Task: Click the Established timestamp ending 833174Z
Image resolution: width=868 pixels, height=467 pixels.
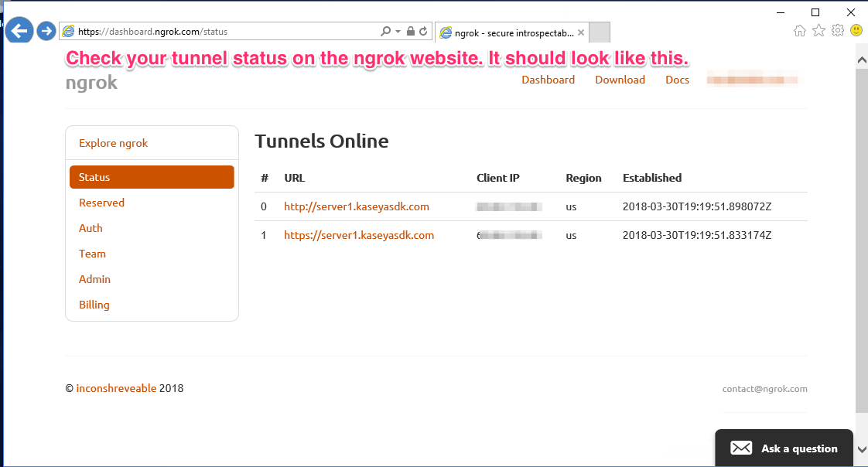Action: point(697,235)
